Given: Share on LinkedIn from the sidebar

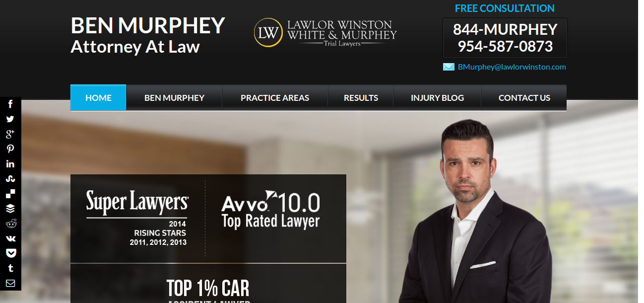Looking at the screenshot, I should (x=10, y=164).
